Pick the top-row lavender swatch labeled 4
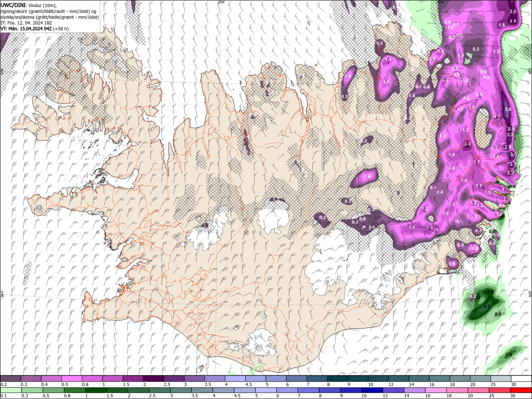This screenshot has height=399, width=532. (235, 379)
